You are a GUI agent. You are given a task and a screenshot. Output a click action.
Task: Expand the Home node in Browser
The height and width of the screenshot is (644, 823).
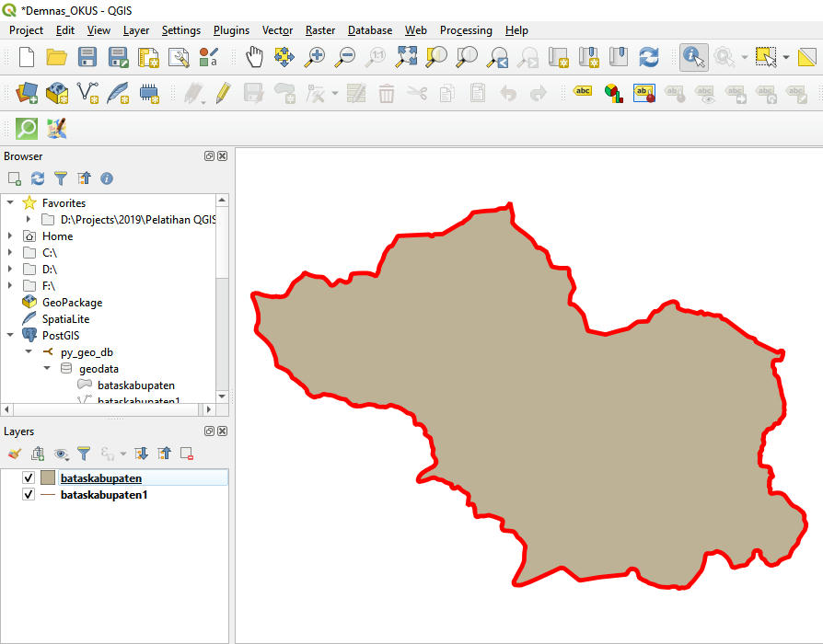point(10,236)
